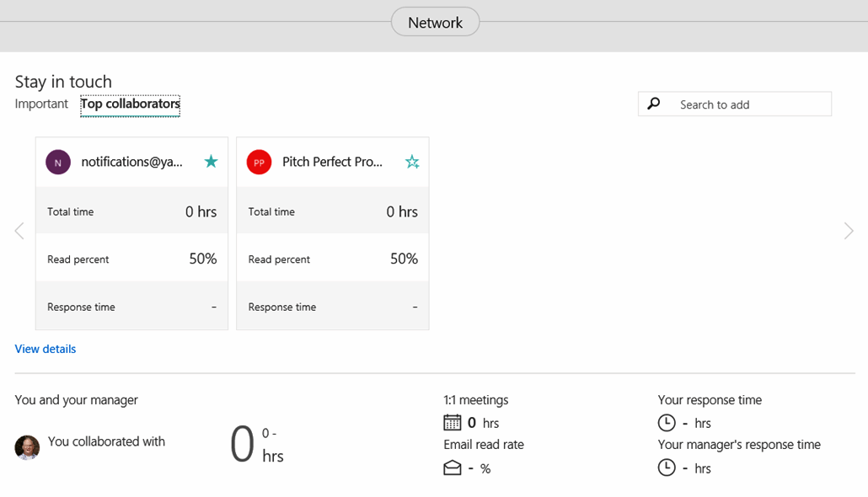
Task: Click the email read rate envelope icon
Action: 453,468
